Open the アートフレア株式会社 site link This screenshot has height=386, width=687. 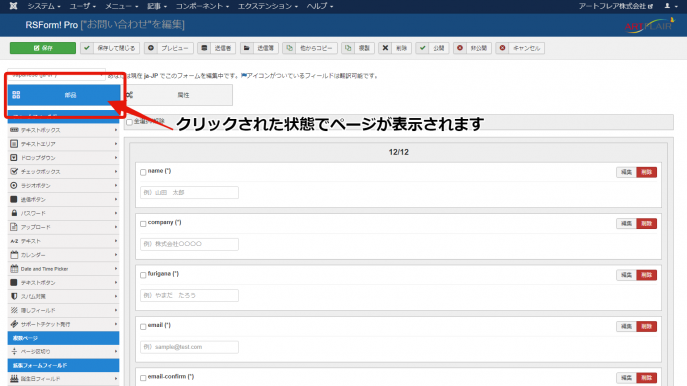[x=616, y=6]
